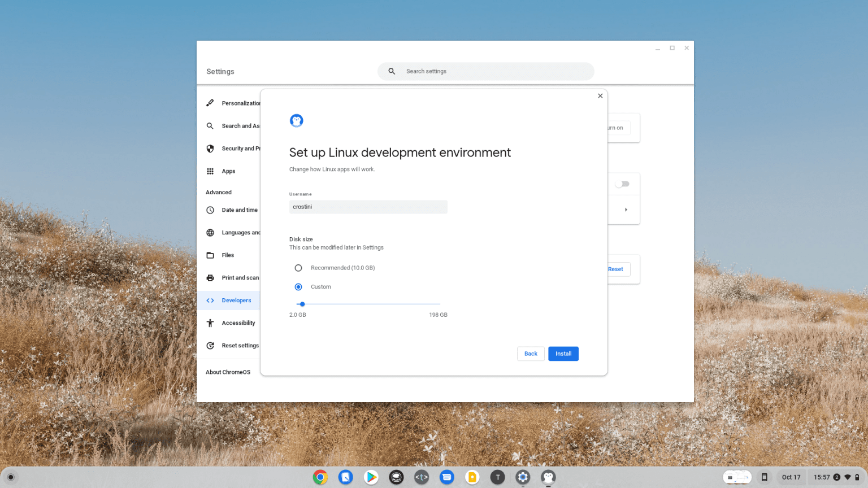
Task: Click the crostini username field
Action: (x=368, y=207)
